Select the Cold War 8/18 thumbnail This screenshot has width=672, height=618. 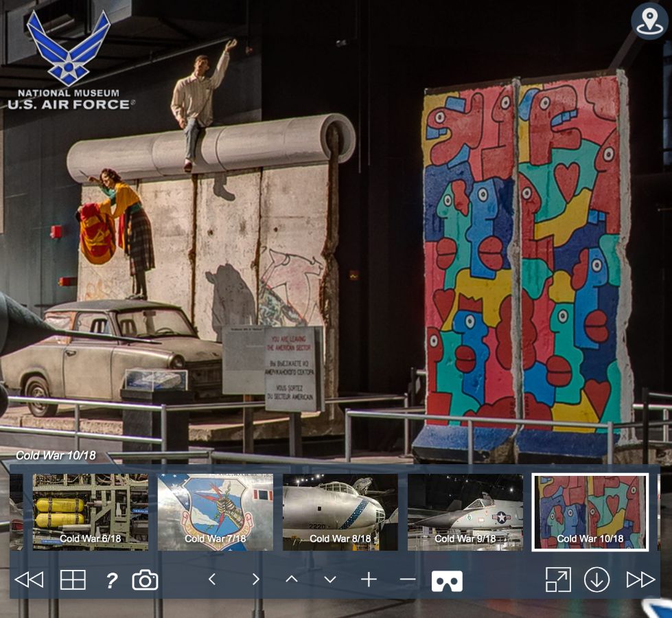coord(340,512)
